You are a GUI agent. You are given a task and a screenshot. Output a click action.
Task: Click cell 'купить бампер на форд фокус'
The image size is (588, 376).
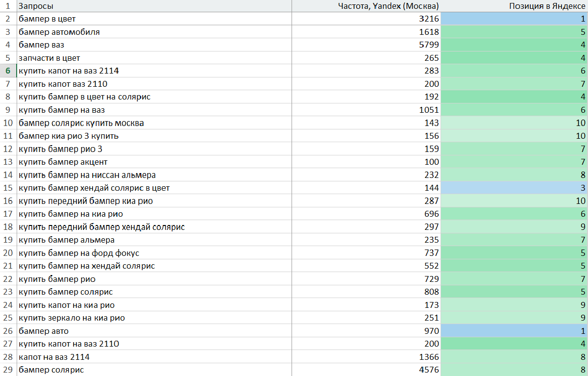tap(154, 253)
